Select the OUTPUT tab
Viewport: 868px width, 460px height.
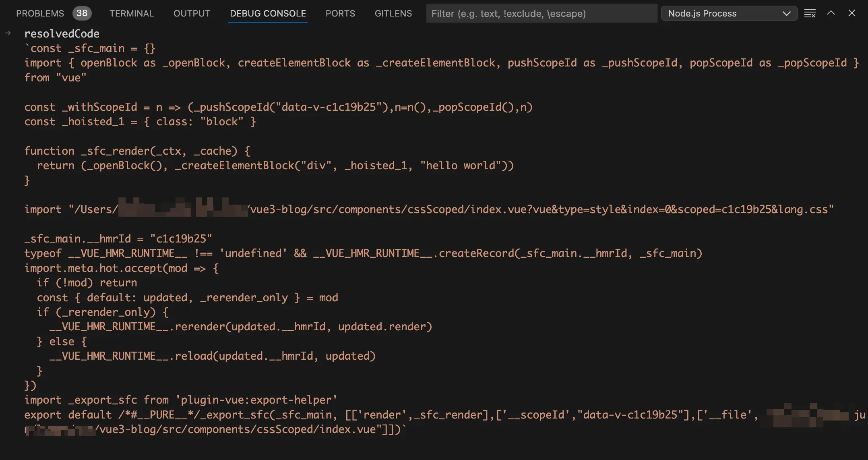pos(192,13)
